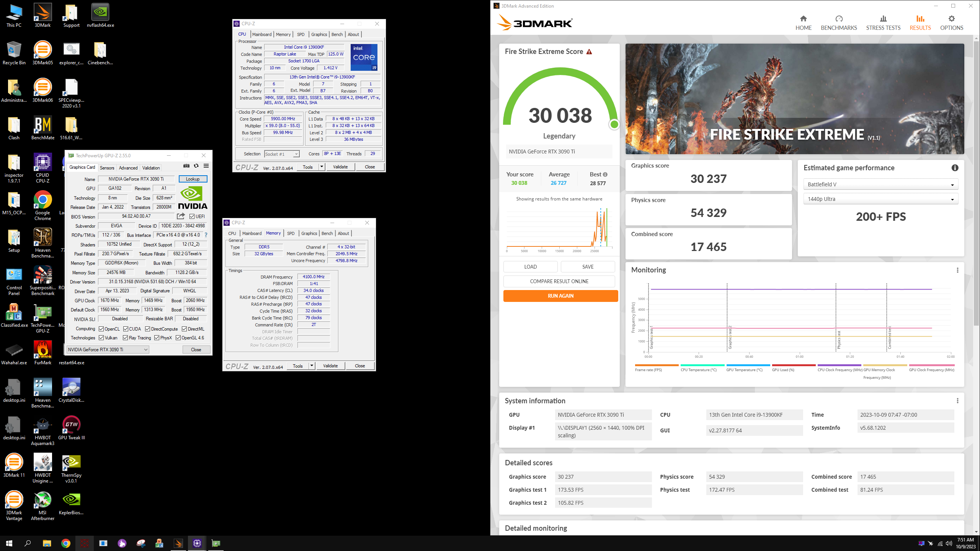This screenshot has height=551, width=980.
Task: Expand the 1440p Ultra resolution dropdown
Action: 880,199
